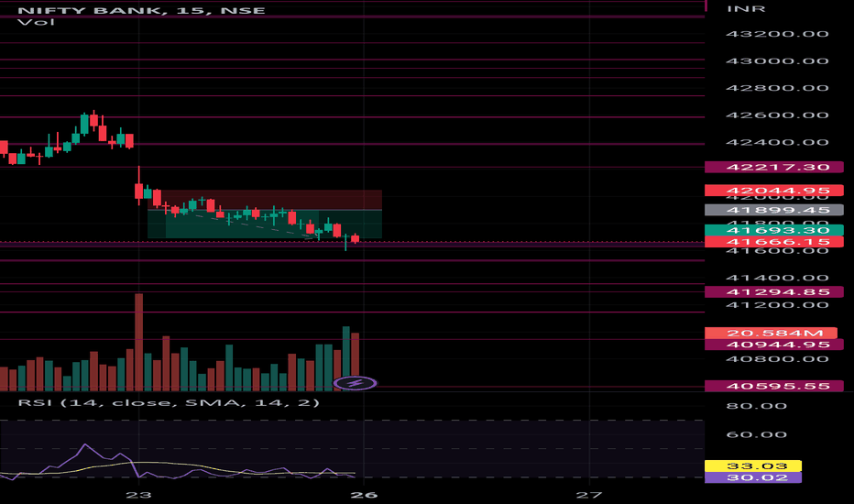This screenshot has height=504, width=854.
Task: Click the 42600.00 price axis label
Action: [x=777, y=115]
